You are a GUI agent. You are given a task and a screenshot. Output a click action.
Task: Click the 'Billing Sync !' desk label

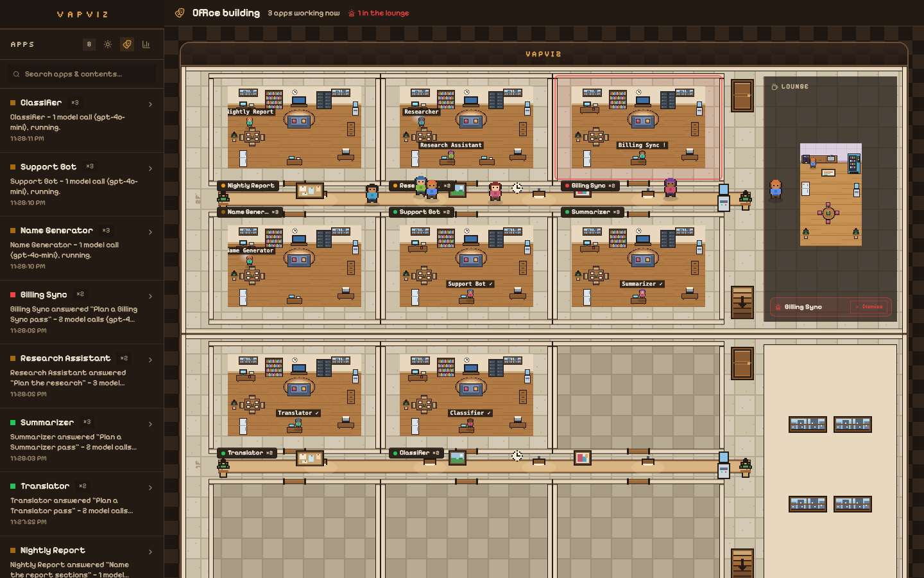(x=642, y=145)
